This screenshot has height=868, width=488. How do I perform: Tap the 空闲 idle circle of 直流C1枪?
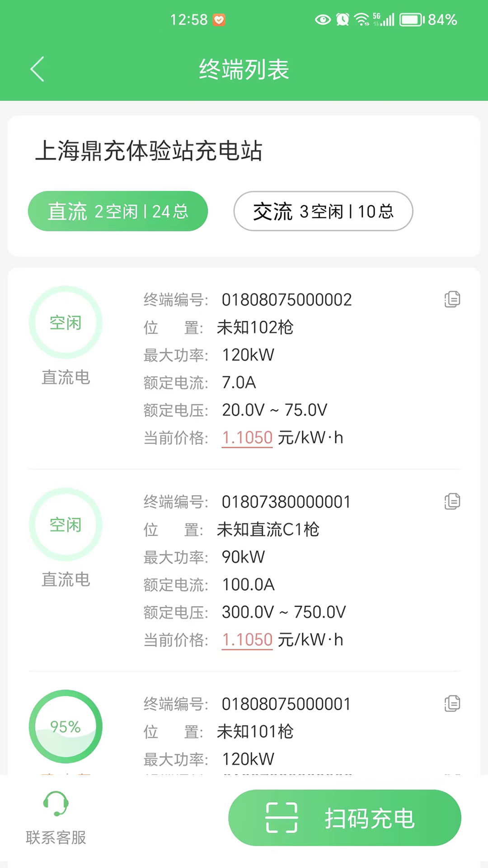(66, 524)
